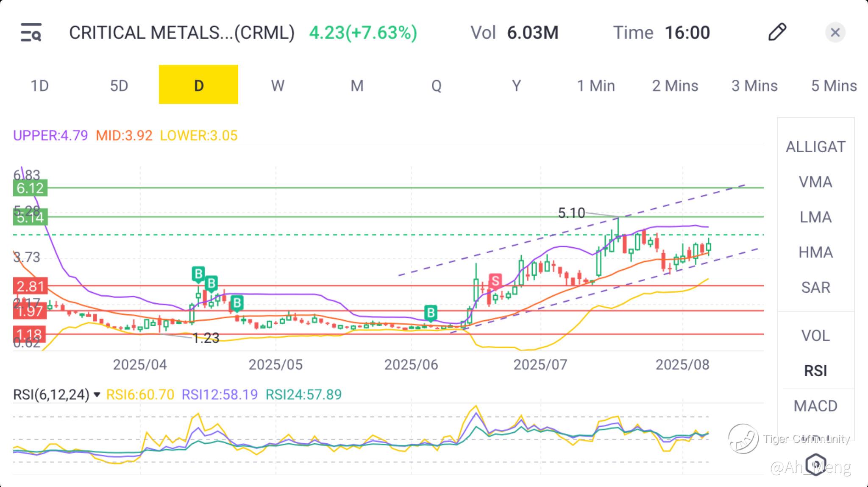The image size is (868, 487).
Task: Open the stock search list icon
Action: (x=31, y=33)
